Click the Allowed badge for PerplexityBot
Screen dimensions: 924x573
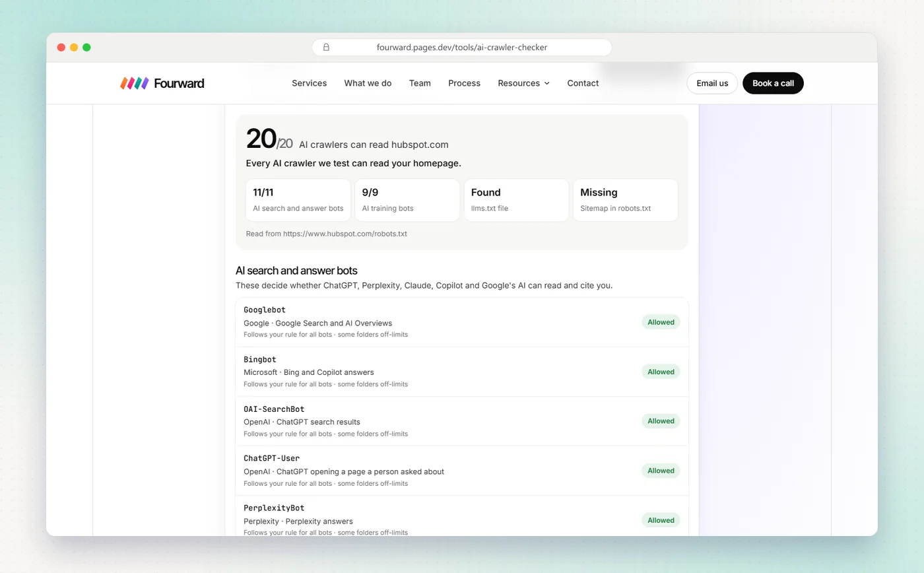tap(661, 520)
